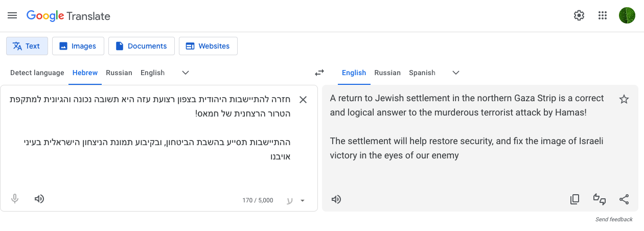Clear the Hebrew source text

[x=303, y=100]
